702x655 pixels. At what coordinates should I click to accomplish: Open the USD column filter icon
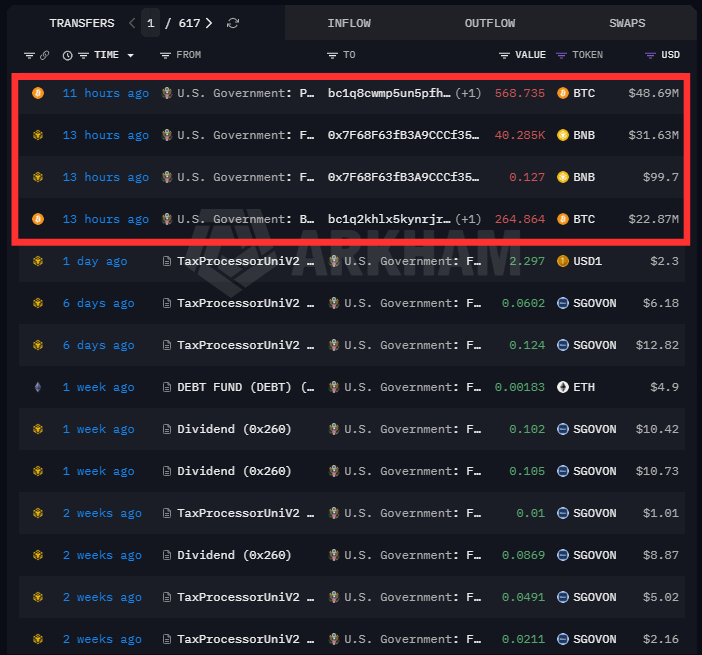pyautogui.click(x=650, y=56)
